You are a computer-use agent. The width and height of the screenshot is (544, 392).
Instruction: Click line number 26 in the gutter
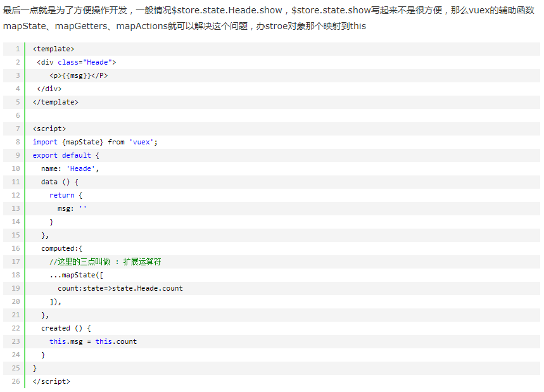click(16, 382)
